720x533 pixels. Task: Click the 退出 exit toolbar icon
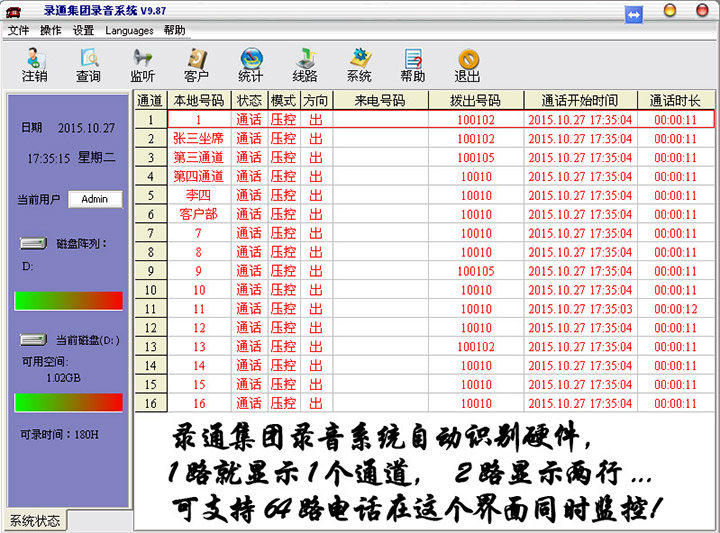[467, 65]
